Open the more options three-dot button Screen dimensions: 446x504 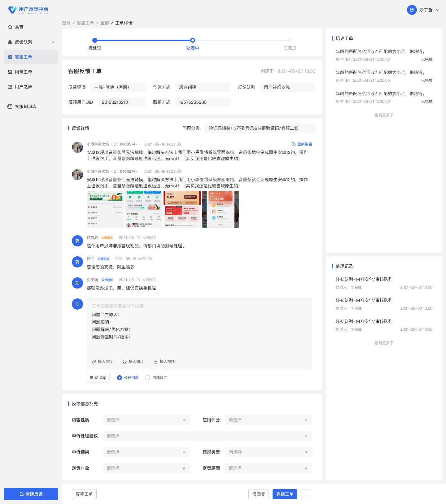(x=306, y=494)
